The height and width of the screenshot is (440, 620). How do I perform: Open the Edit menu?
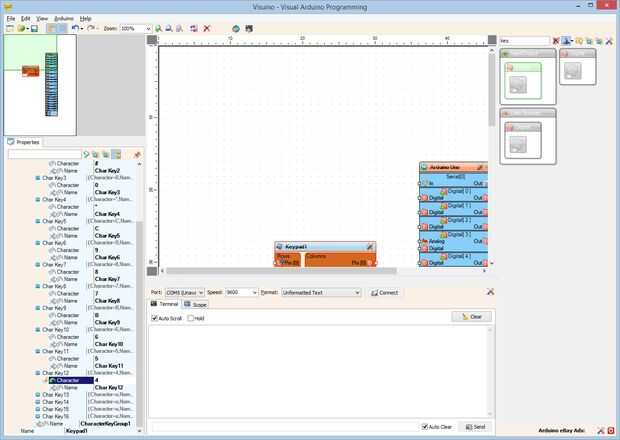pyautogui.click(x=25, y=19)
